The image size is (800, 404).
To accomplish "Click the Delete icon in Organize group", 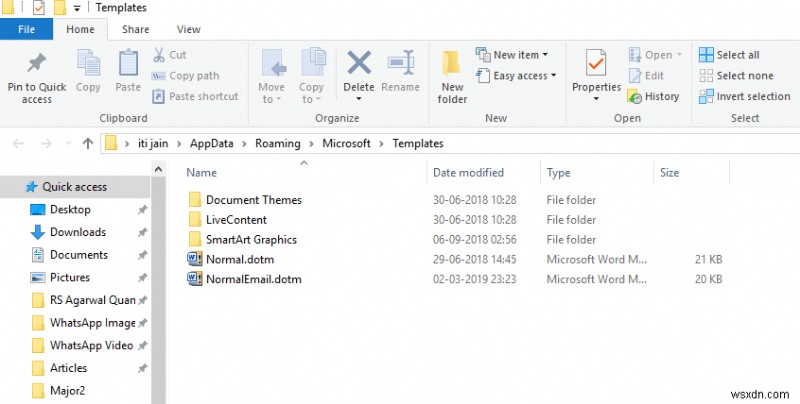I will tap(359, 64).
